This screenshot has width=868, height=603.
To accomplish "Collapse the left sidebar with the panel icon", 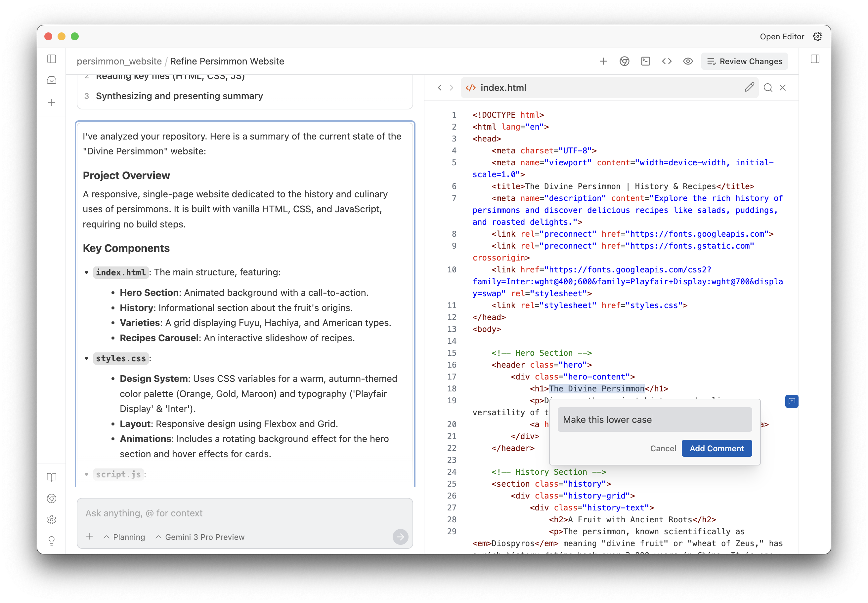I will click(x=52, y=59).
